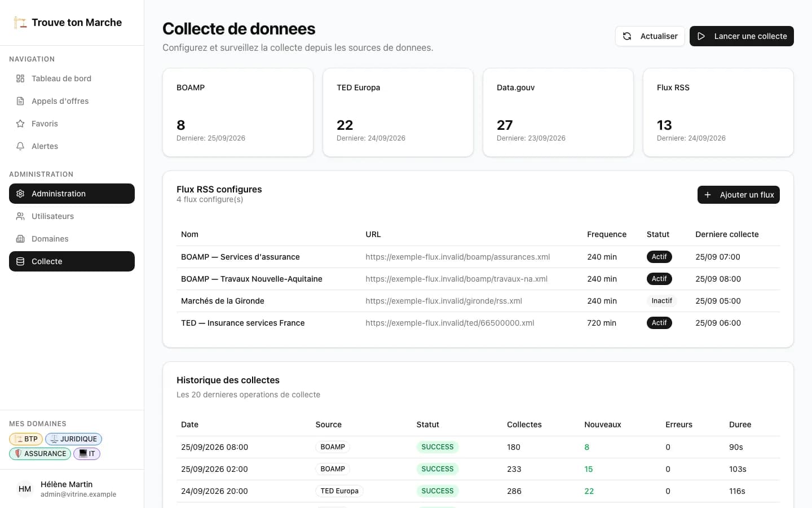Click the Alertes bell icon

(x=20, y=146)
